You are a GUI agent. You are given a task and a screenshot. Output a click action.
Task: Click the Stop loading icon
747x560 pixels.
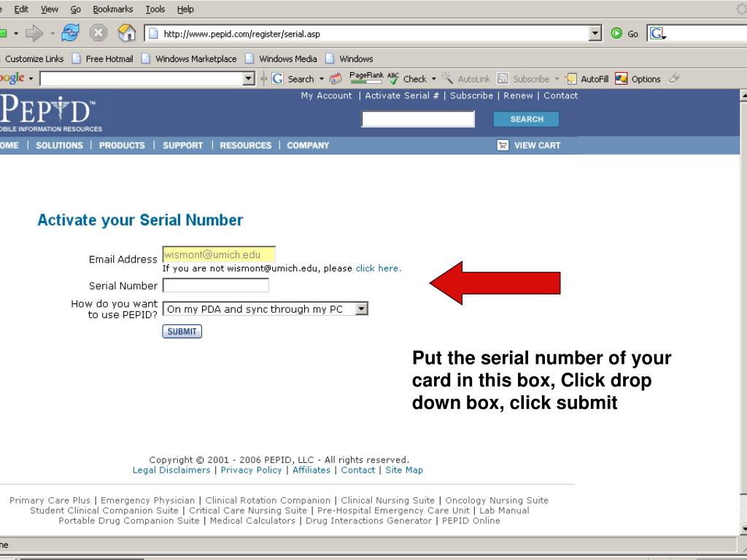[98, 34]
